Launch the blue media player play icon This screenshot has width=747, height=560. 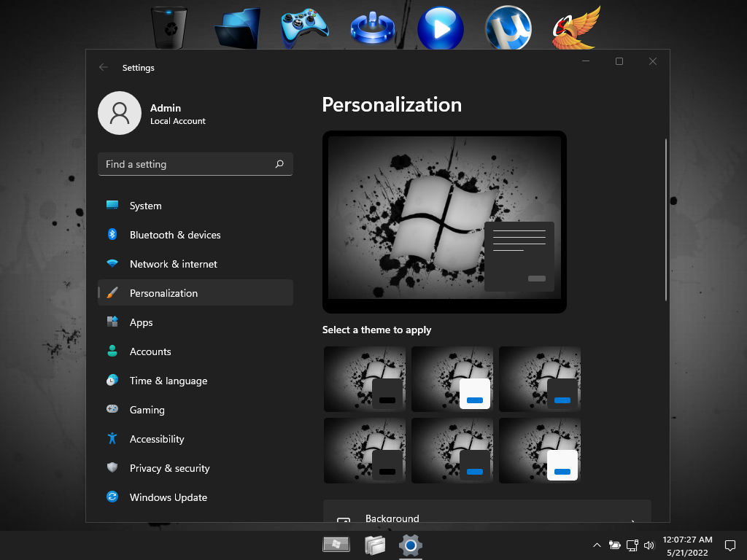(441, 28)
